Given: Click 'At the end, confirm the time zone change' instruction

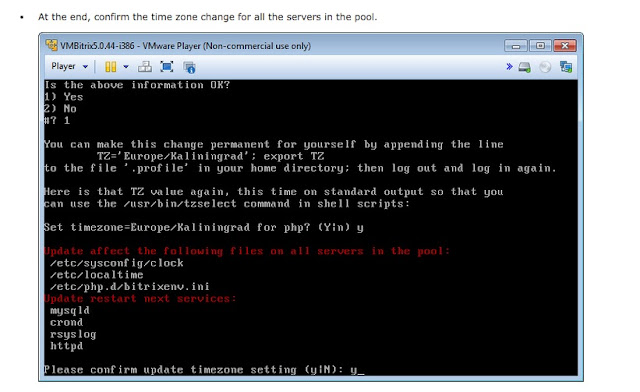Looking at the screenshot, I should click(x=207, y=17).
